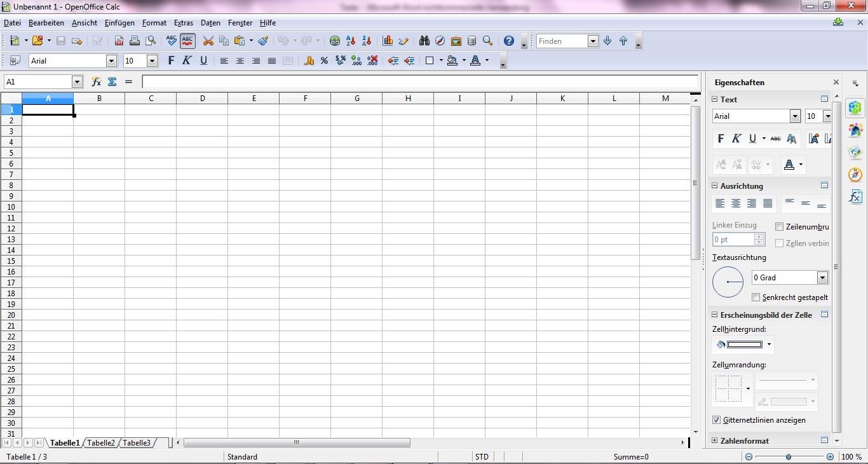Screen dimensions: 868x464
Task: Open the Functions panel in sidebar
Action: (855, 196)
